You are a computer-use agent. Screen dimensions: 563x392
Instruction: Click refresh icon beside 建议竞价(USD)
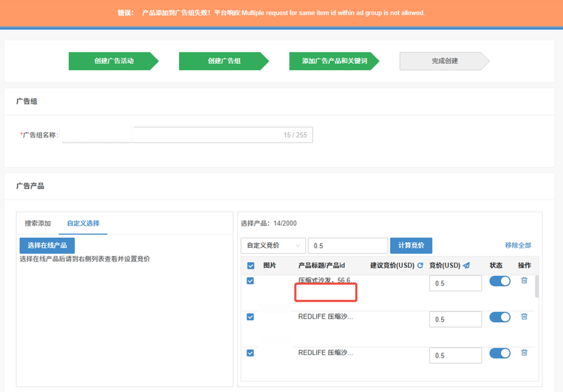pyautogui.click(x=420, y=265)
